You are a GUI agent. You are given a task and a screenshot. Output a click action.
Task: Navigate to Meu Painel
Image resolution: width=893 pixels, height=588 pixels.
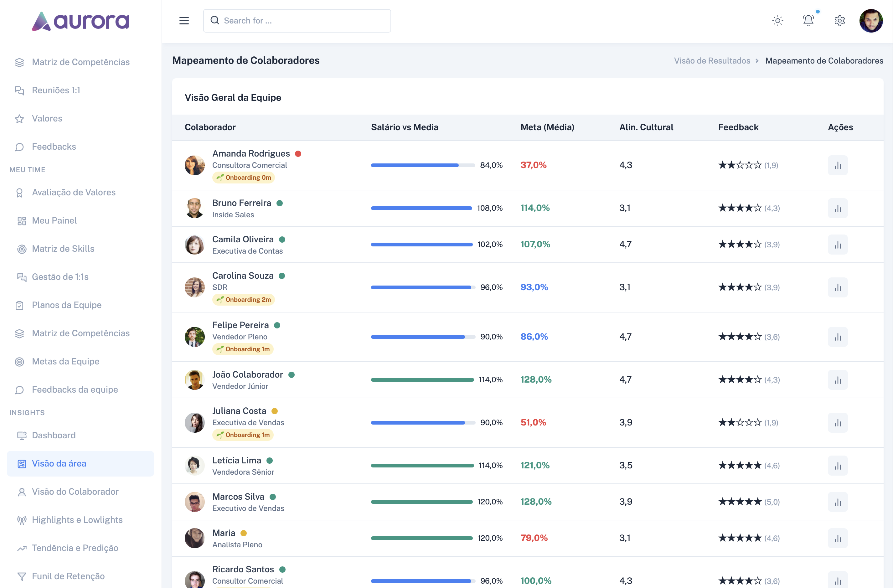pyautogui.click(x=80, y=220)
